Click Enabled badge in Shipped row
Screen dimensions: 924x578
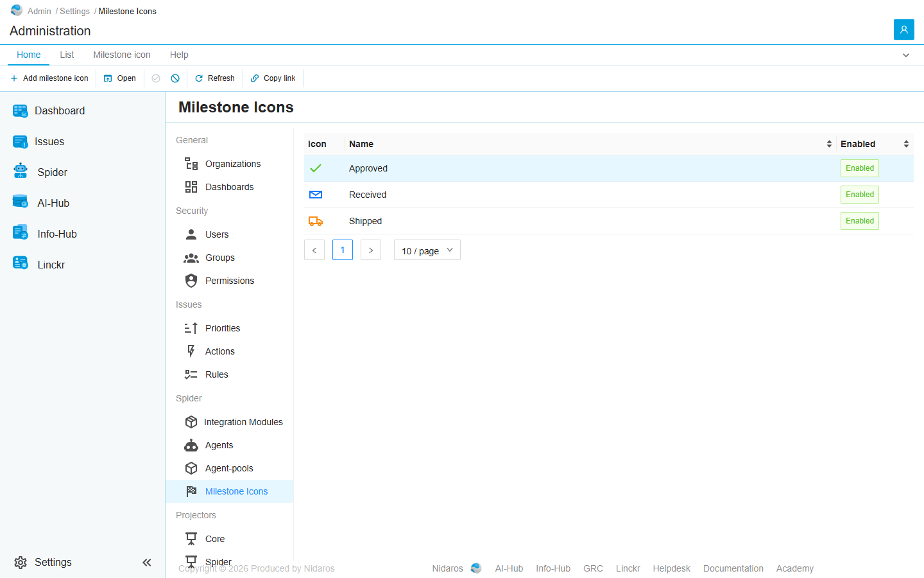(x=860, y=221)
